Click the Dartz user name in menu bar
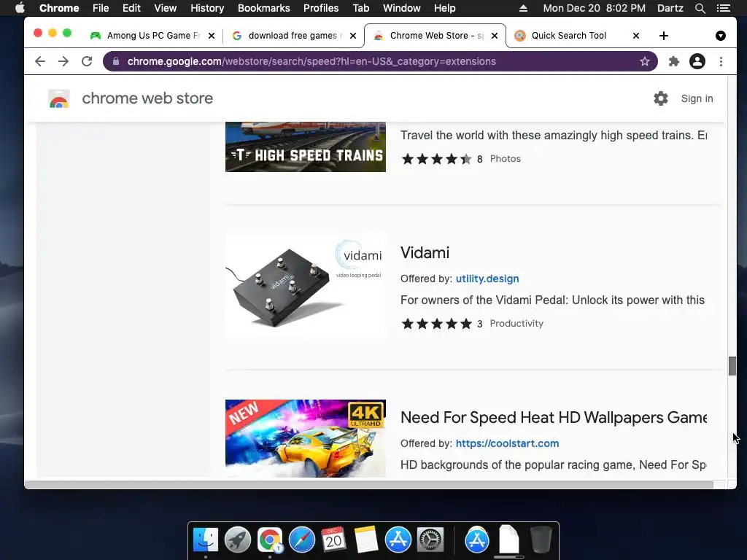 coord(670,8)
